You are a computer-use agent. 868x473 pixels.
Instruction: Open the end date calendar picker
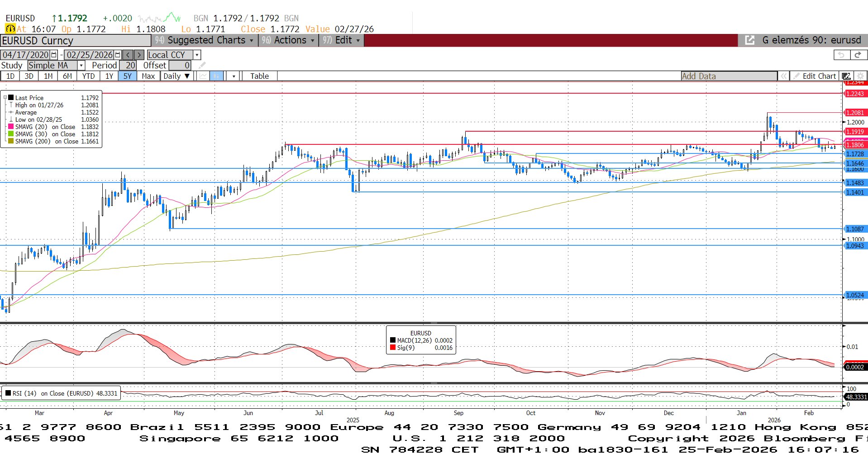click(118, 55)
